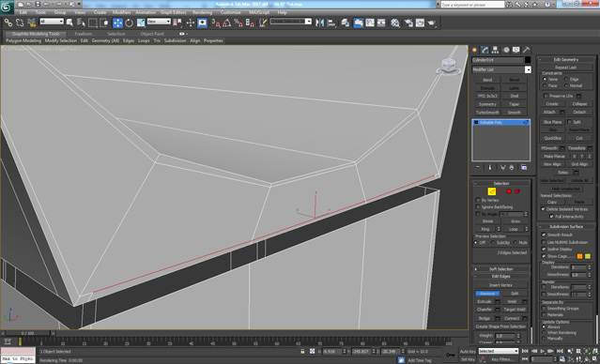The image size is (600, 364).
Task: Click the Pin Stack icon below modifier stack
Action: pyautogui.click(x=478, y=168)
